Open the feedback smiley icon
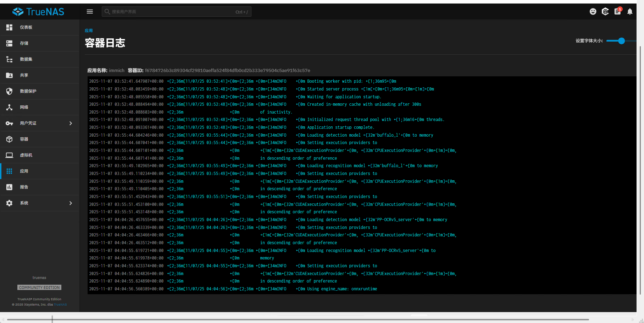Screen dimensions: 644x323 coord(593,12)
